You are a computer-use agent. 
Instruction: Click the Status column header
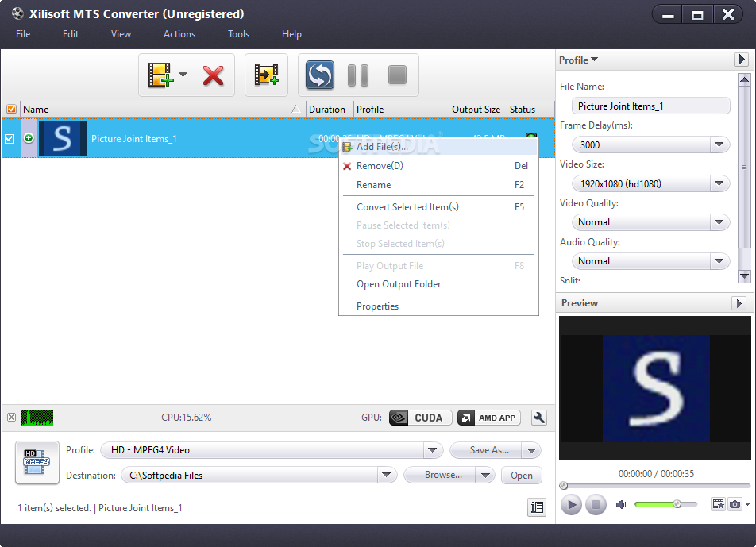pos(530,110)
